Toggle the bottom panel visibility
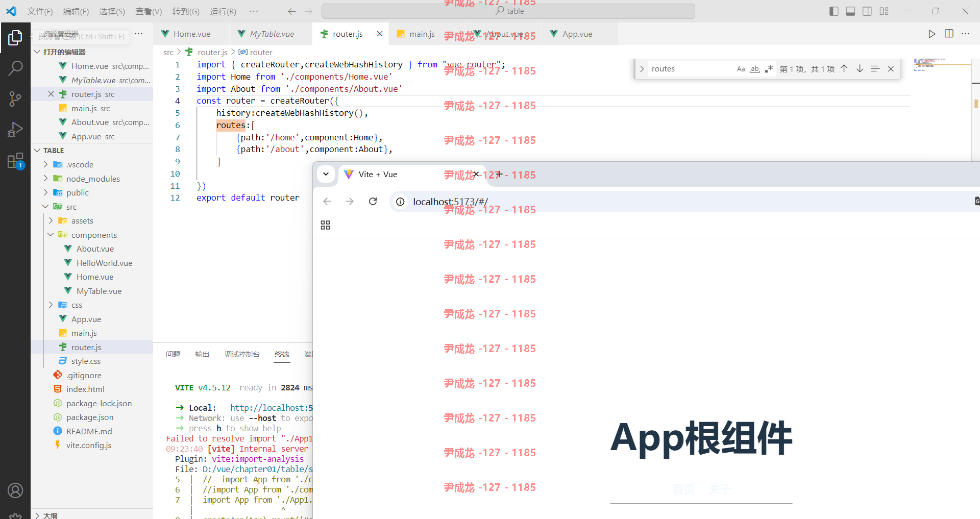 click(x=850, y=11)
